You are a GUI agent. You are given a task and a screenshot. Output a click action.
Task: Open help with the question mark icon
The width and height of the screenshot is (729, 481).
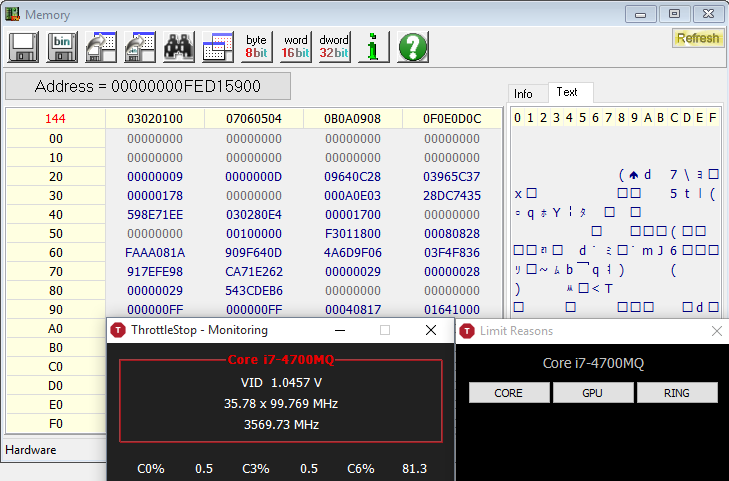point(412,47)
